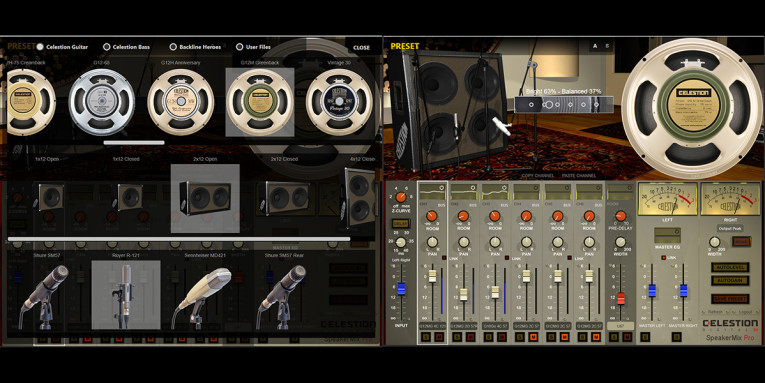
Task: Choose the G12H Anniversary speaker
Action: (x=181, y=102)
